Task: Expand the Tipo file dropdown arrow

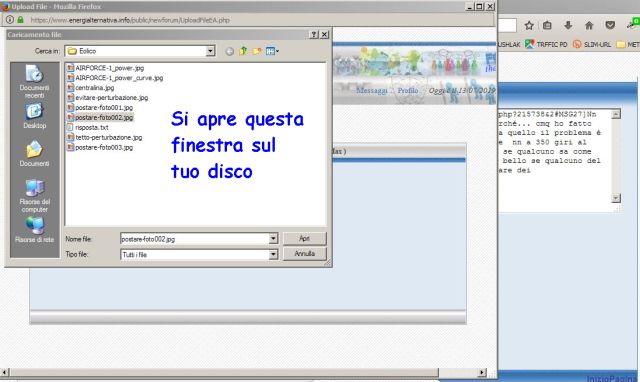Action: pos(273,255)
